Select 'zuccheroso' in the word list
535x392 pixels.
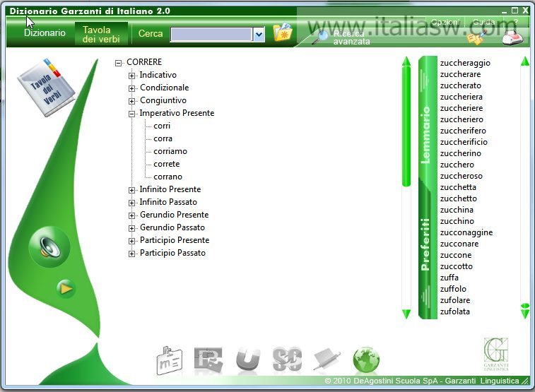(461, 176)
